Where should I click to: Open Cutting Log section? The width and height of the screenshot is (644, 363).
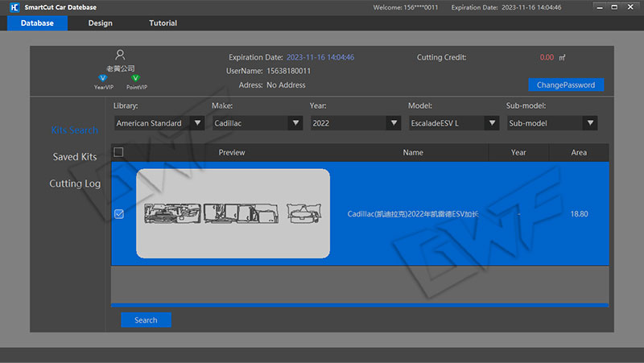(x=75, y=184)
